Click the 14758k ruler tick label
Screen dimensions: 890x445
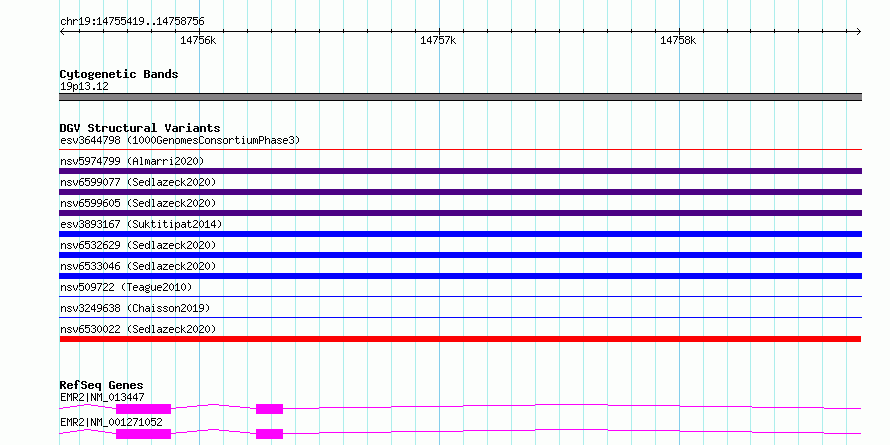678,40
